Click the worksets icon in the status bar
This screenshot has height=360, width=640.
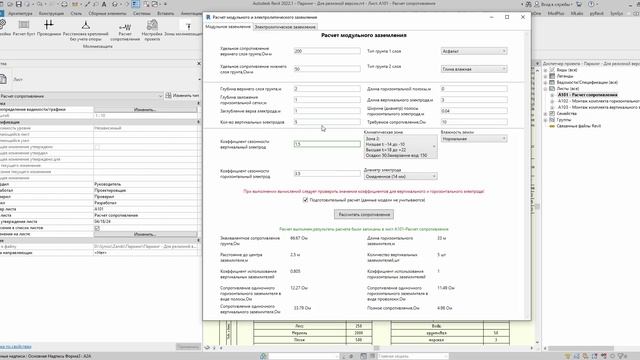click(263, 356)
